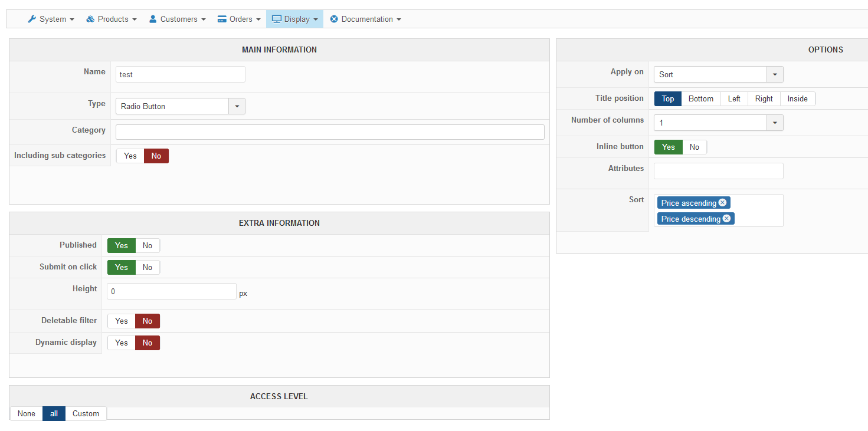Set Including sub categories to No
The image size is (868, 431).
(156, 156)
